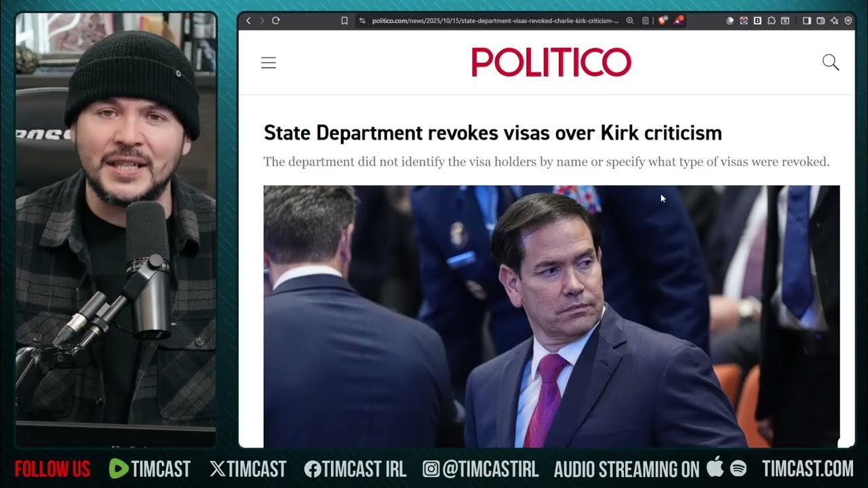Open reader mode icon in address bar
The image size is (868, 488).
click(x=646, y=21)
